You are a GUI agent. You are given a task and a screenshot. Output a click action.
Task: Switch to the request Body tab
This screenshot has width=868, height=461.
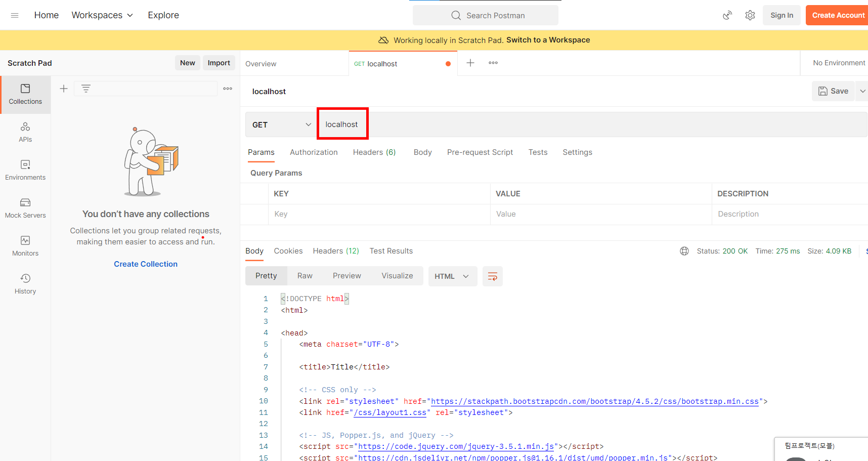click(x=423, y=152)
